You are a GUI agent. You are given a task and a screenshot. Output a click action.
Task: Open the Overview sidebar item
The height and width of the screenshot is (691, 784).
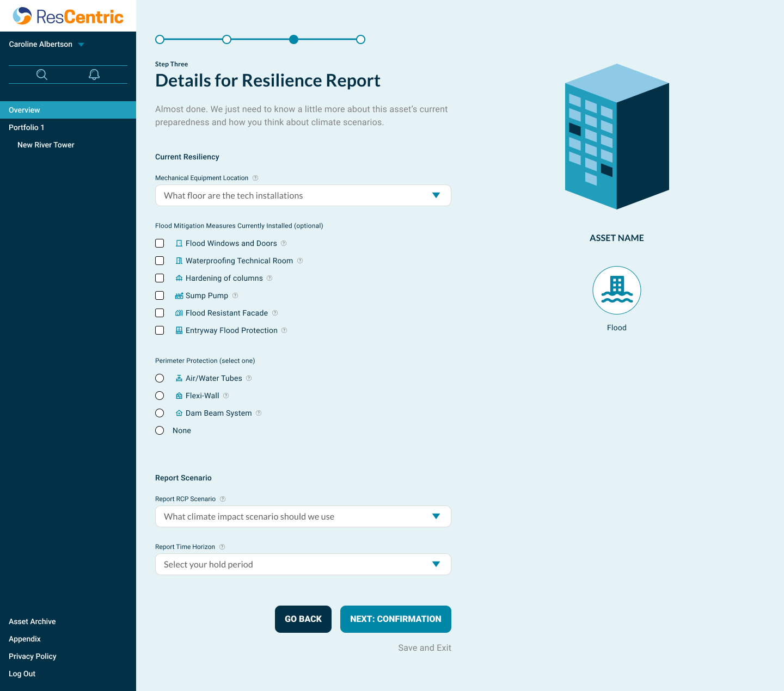tap(24, 110)
